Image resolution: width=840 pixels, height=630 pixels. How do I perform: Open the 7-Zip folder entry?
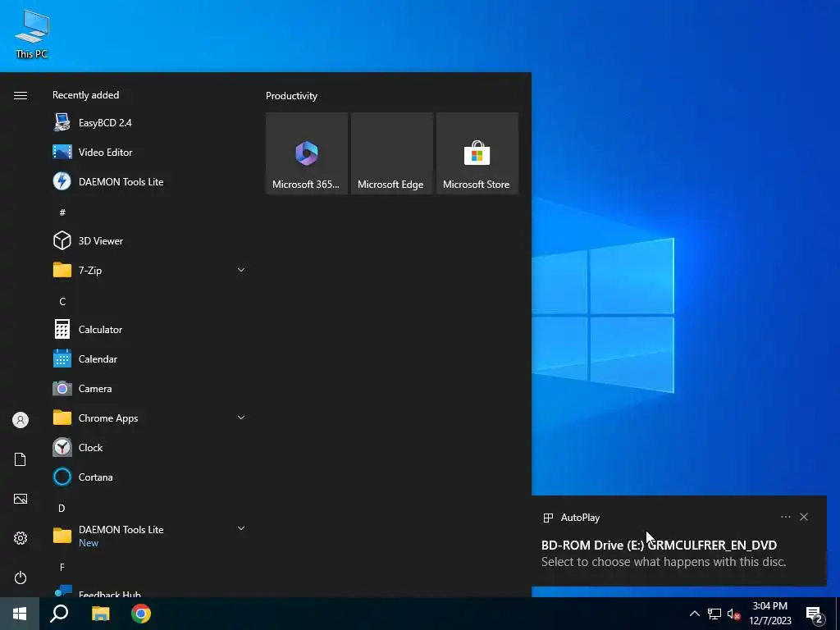[149, 270]
